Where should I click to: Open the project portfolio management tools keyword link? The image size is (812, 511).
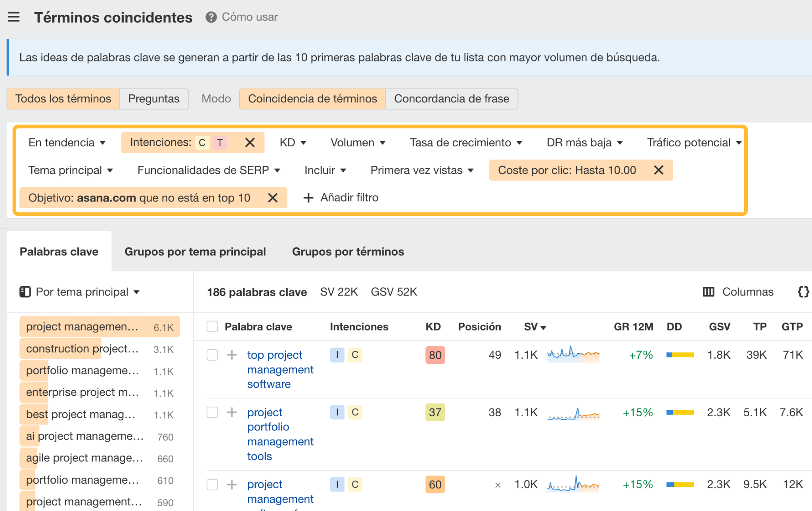point(280,434)
